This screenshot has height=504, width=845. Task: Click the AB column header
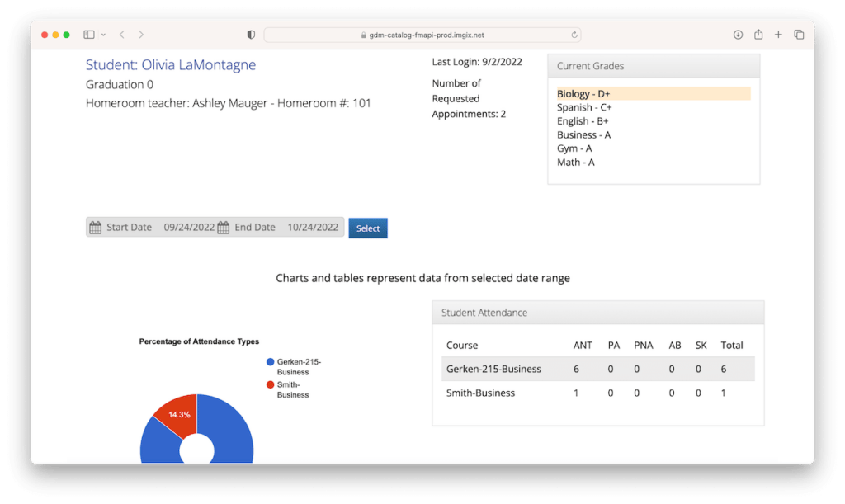(x=675, y=345)
